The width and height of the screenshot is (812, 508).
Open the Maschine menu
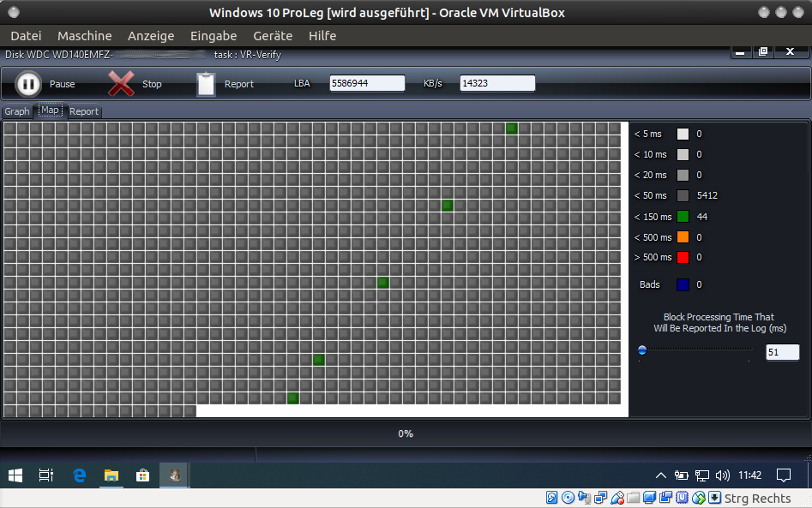coord(84,36)
